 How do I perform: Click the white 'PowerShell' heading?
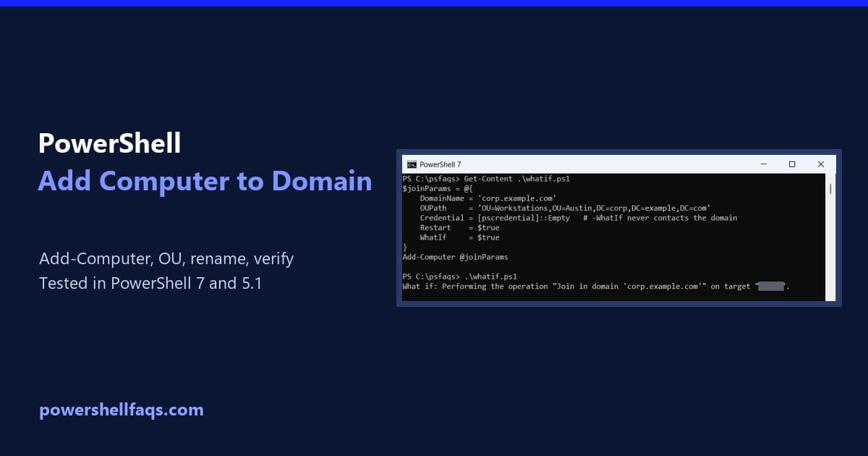(x=110, y=143)
